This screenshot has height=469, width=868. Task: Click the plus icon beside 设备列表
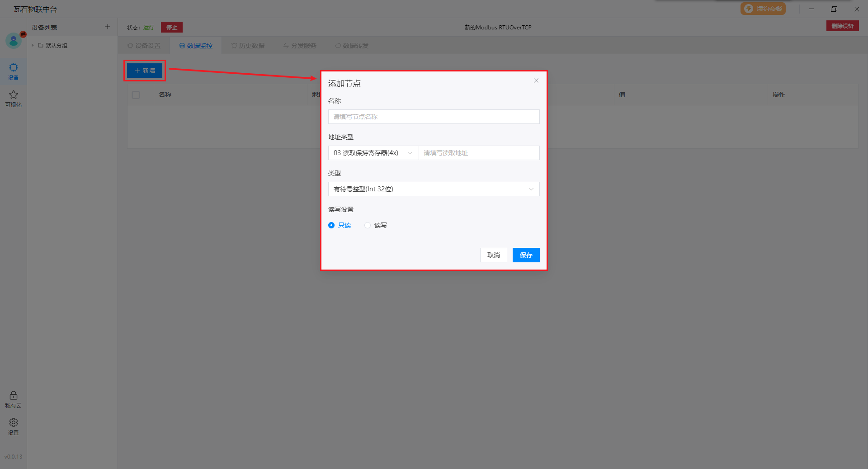coord(108,27)
